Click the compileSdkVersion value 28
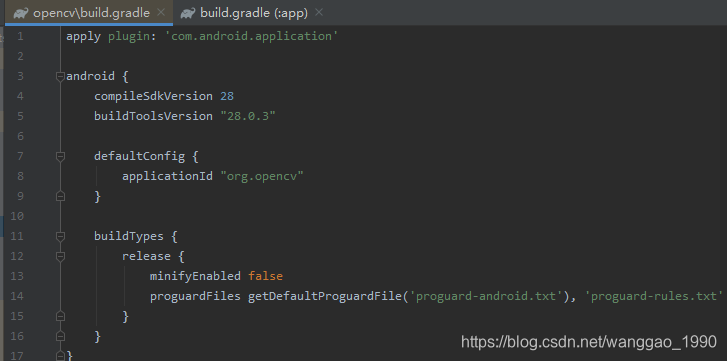This screenshot has width=727, height=361. coord(227,96)
